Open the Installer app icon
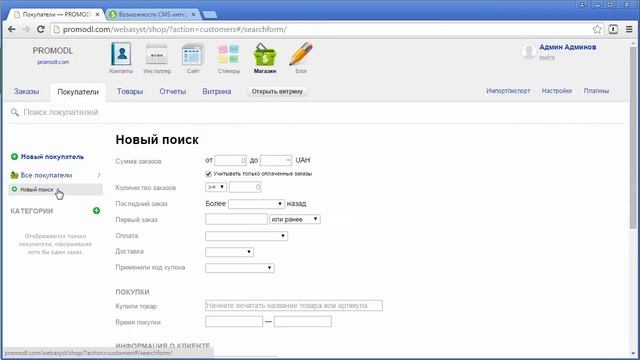The height and width of the screenshot is (360, 640). tap(157, 54)
